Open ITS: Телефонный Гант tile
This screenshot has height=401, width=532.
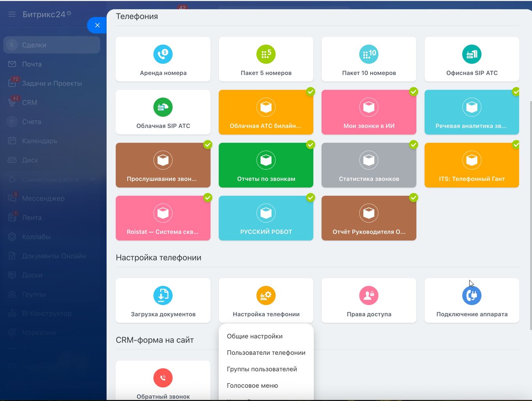pyautogui.click(x=472, y=165)
